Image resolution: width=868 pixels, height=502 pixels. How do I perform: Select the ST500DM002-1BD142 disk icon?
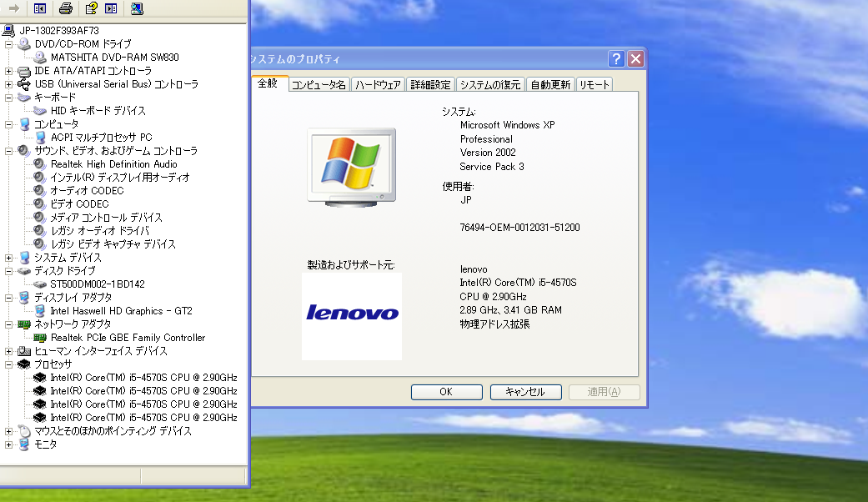click(40, 284)
